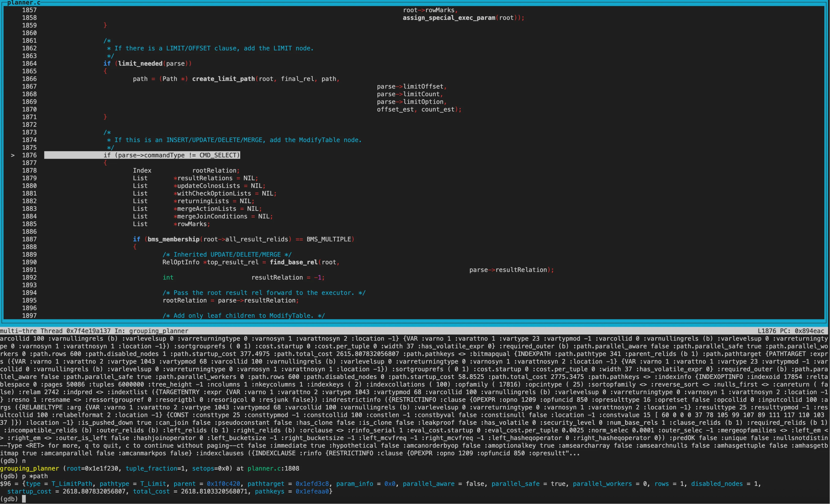Click the current-line arrow marker at line 1876
830x504 pixels.
point(13,155)
